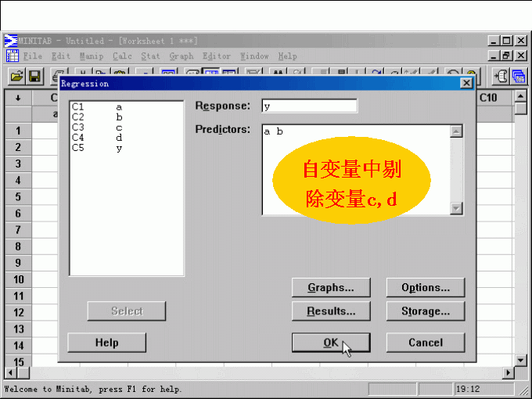Viewport: 532px width, 399px height.
Task: Click the Minitab logo in title bar
Action: click(x=11, y=41)
